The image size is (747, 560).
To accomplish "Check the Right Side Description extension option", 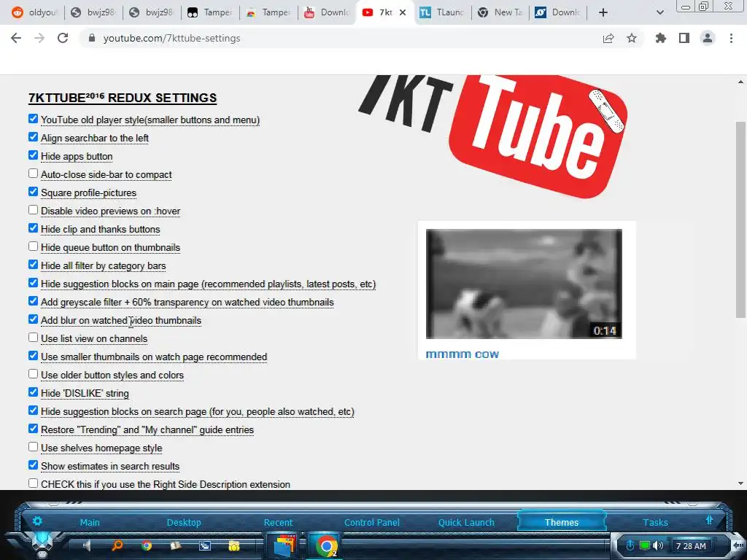I will coord(33,483).
